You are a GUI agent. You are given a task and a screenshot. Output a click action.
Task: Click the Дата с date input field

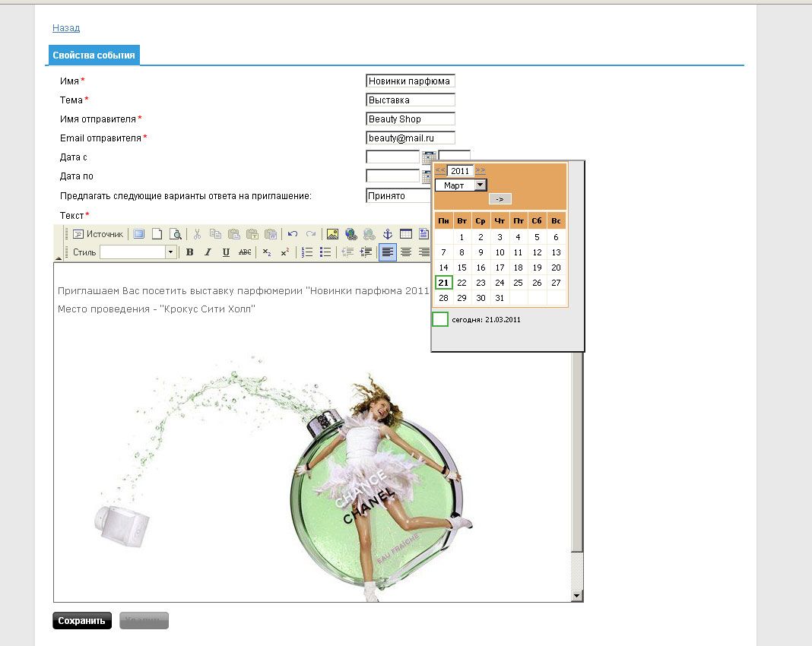(392, 157)
